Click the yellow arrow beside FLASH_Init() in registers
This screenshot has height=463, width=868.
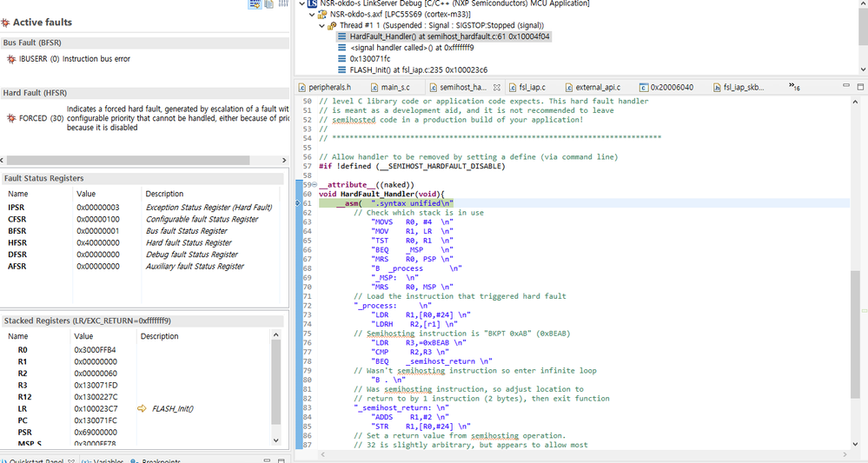click(142, 409)
